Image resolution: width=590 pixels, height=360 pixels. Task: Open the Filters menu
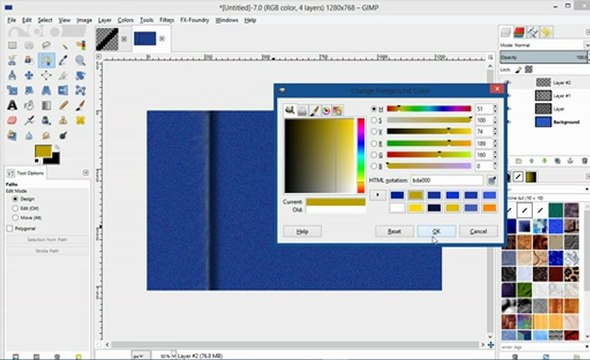pos(166,20)
